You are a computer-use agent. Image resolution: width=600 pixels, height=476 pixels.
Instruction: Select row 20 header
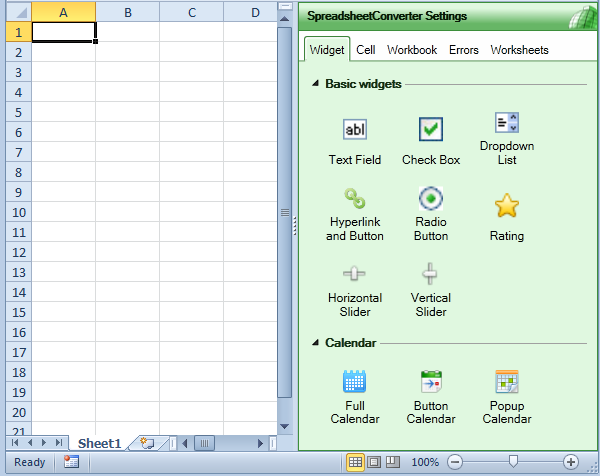coord(18,412)
